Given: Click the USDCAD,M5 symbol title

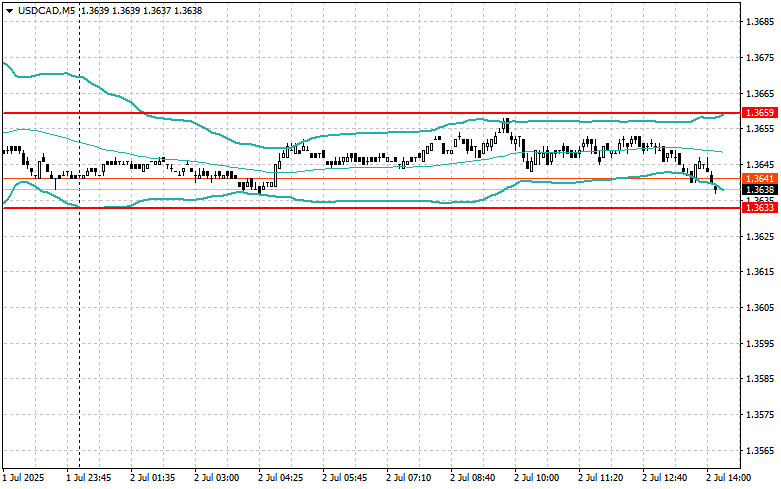Looking at the screenshot, I should (x=46, y=10).
